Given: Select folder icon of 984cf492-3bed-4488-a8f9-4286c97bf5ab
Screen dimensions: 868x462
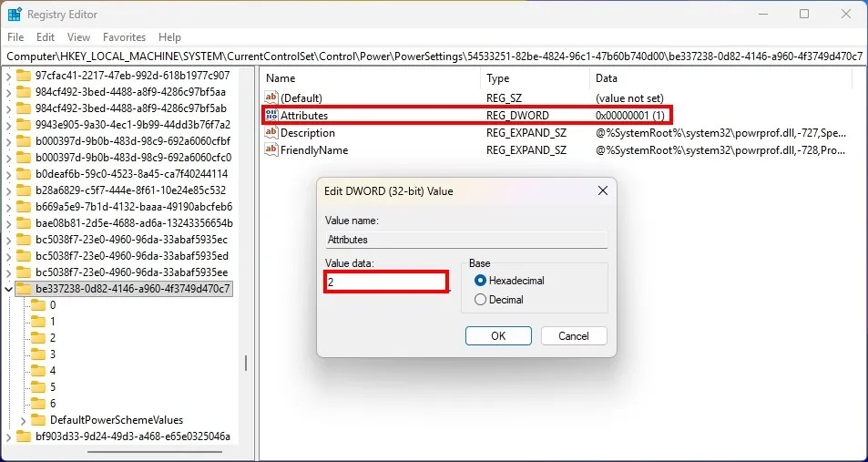Looking at the screenshot, I should 24,108.
